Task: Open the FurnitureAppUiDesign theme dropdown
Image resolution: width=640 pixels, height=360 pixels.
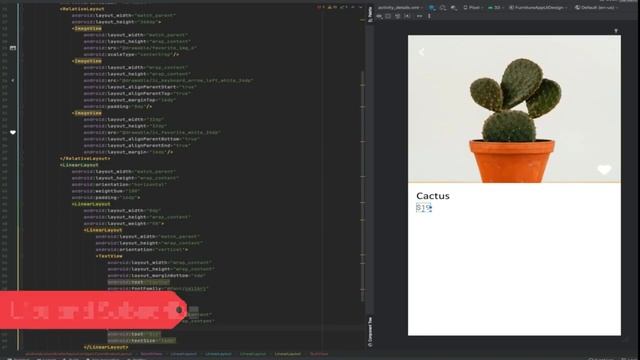Action: pos(539,8)
